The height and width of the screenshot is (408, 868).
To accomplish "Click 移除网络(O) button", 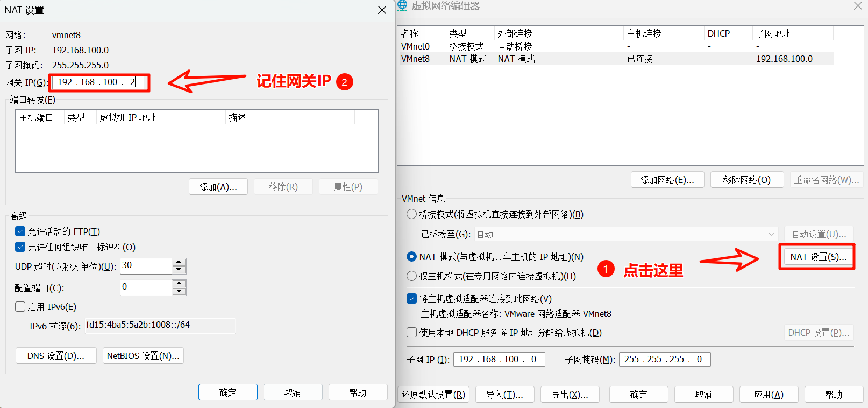I will 746,180.
